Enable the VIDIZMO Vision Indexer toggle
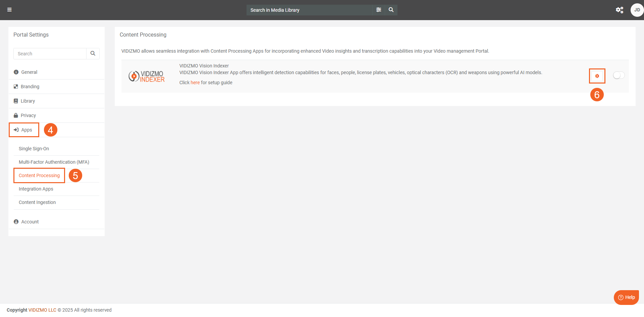The height and width of the screenshot is (317, 644). tap(619, 75)
